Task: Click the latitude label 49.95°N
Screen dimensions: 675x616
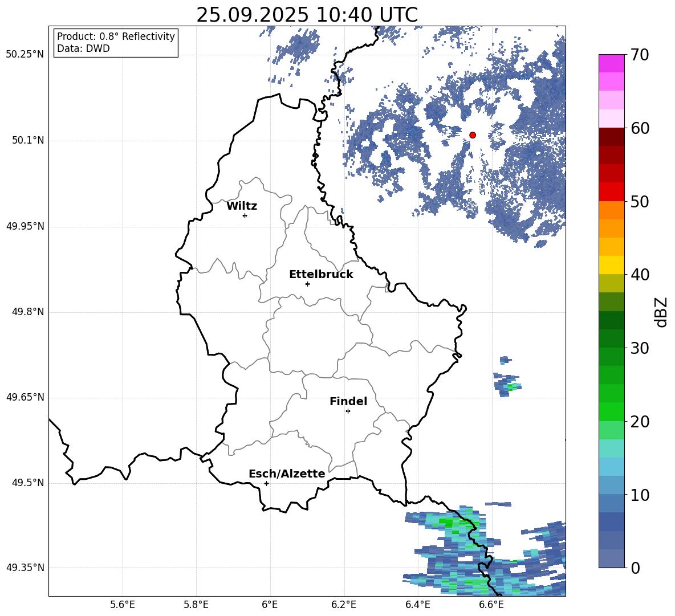Action: point(25,226)
